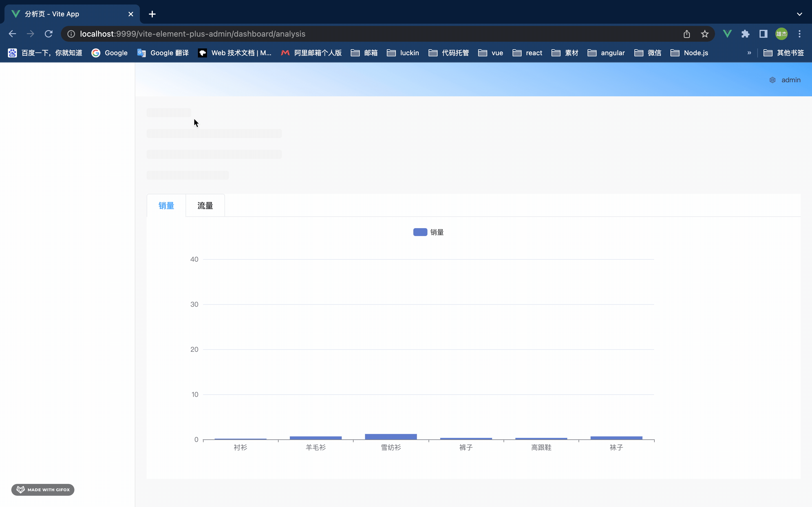The height and width of the screenshot is (507, 812).
Task: Open the browser extensions puzzle icon
Action: click(x=745, y=34)
